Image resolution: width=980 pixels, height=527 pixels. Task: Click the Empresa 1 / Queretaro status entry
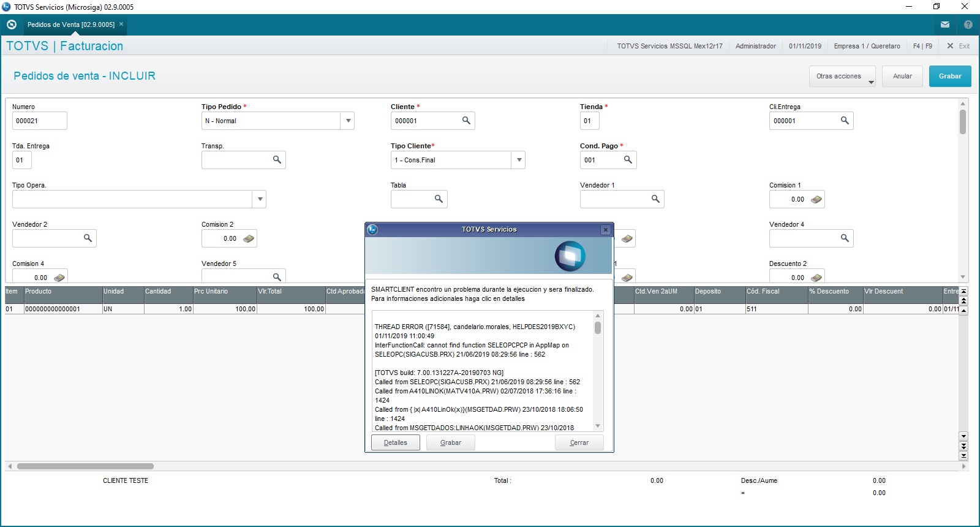coord(867,46)
